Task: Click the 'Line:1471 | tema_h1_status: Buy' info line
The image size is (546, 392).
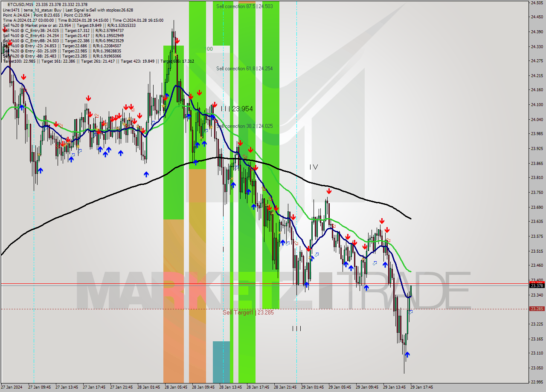Action: coord(68,10)
